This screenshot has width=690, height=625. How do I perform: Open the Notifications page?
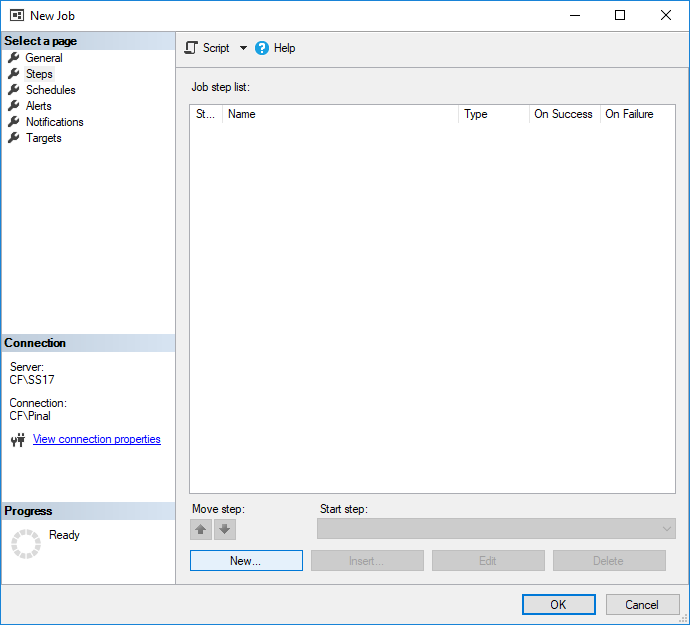[55, 121]
